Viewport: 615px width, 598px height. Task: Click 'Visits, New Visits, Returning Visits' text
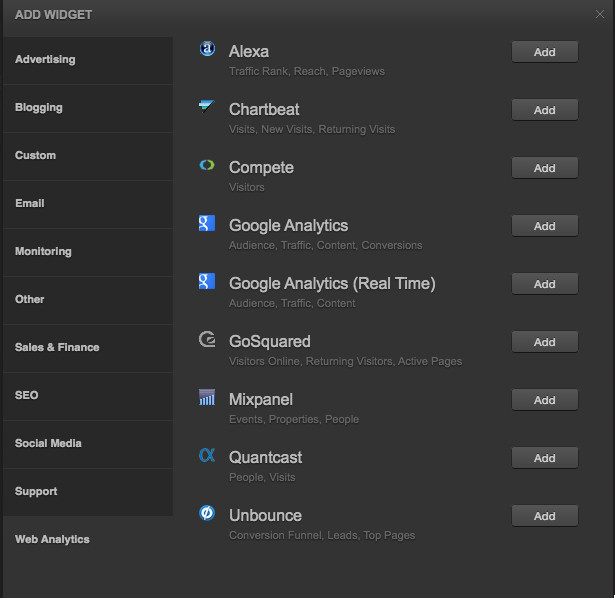point(312,129)
